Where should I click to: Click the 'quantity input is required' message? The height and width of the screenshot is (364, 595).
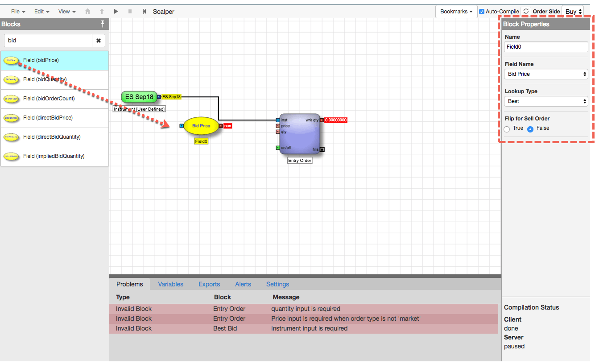point(306,309)
